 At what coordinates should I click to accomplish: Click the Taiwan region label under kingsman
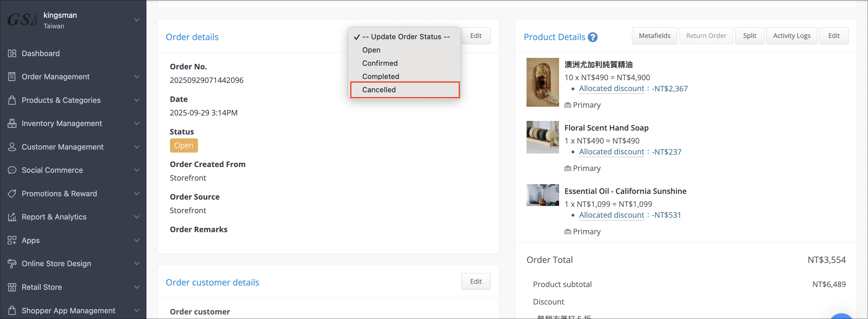tap(54, 26)
